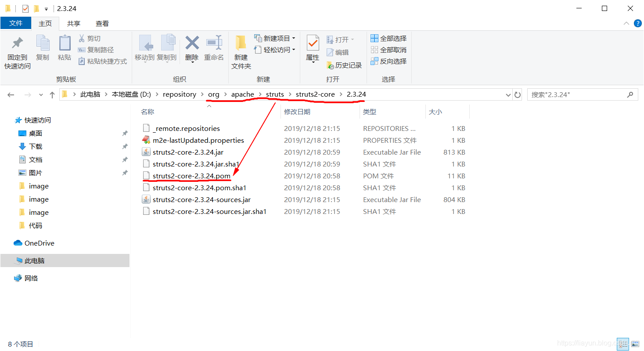Select Copy path in the ribbon
This screenshot has height=351, width=644.
click(x=96, y=50)
